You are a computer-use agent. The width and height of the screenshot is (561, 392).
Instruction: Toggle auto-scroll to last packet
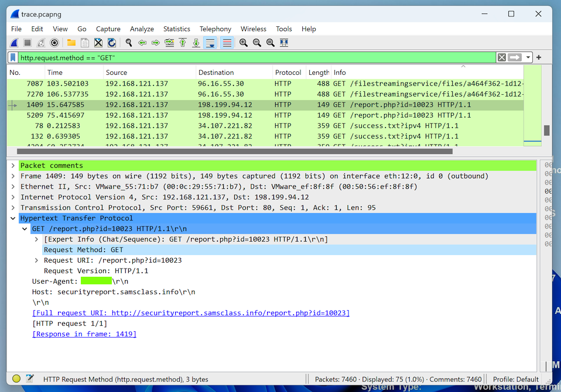click(210, 43)
